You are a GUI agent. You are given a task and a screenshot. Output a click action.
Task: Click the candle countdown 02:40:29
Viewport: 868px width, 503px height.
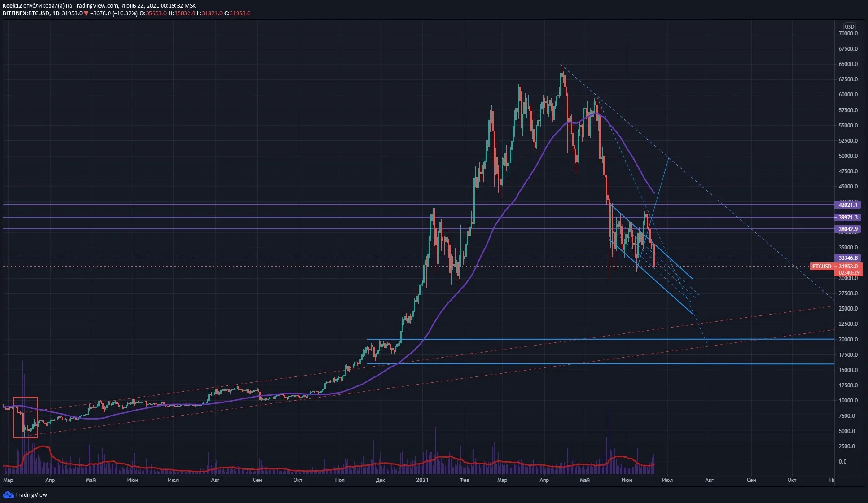pyautogui.click(x=849, y=272)
